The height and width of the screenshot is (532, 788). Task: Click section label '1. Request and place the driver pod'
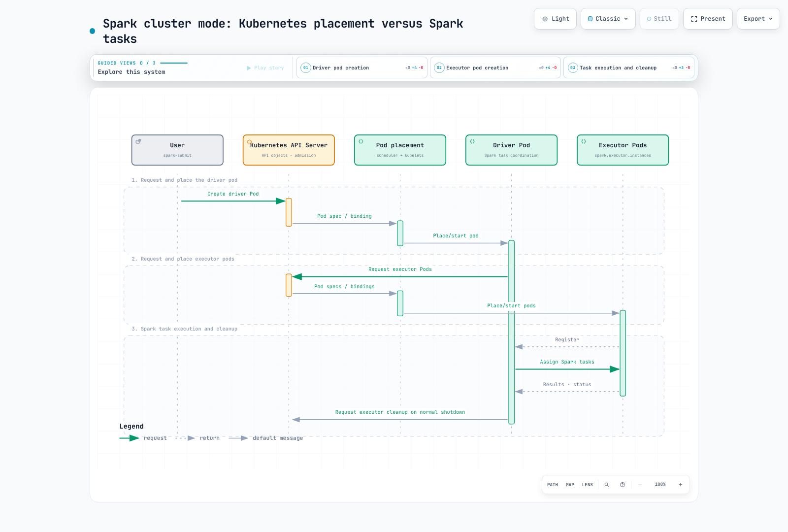(184, 180)
